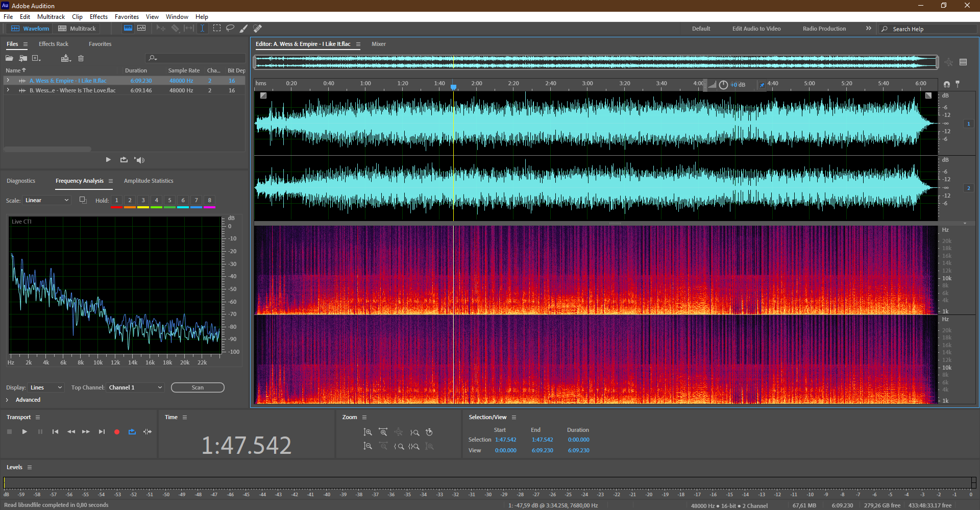Click Hold button 1
The image size is (980, 510).
coord(116,201)
